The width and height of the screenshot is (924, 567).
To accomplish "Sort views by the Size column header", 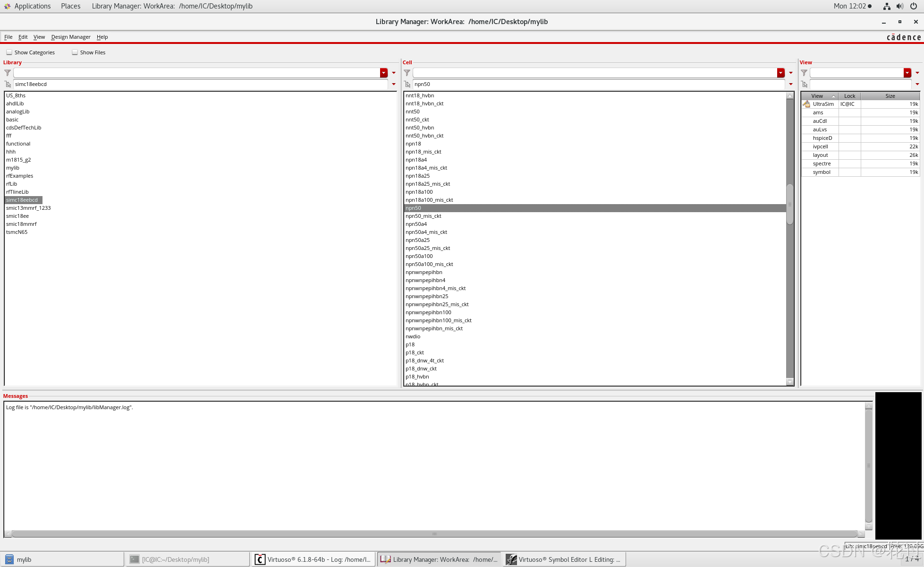I will click(890, 96).
